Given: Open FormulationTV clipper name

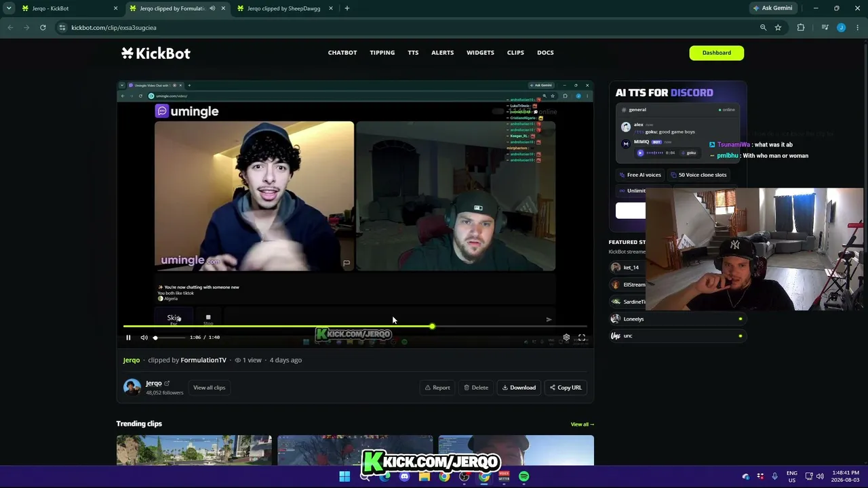Looking at the screenshot, I should tap(203, 360).
